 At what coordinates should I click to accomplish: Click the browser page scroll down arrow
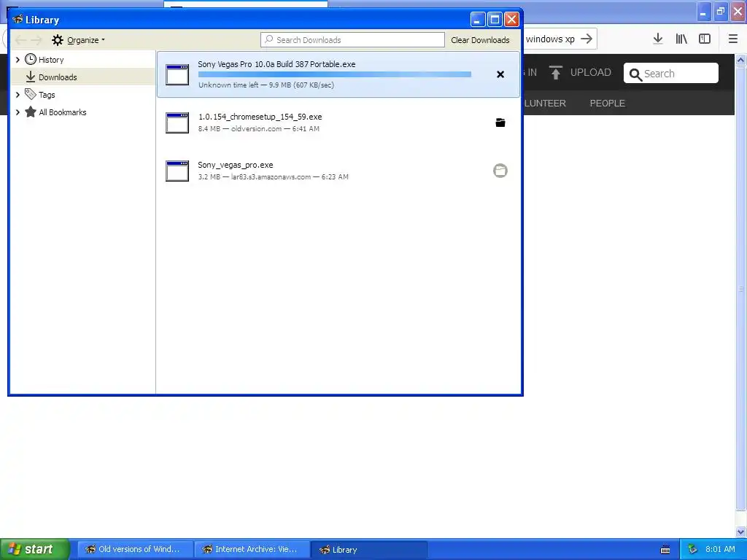(741, 532)
